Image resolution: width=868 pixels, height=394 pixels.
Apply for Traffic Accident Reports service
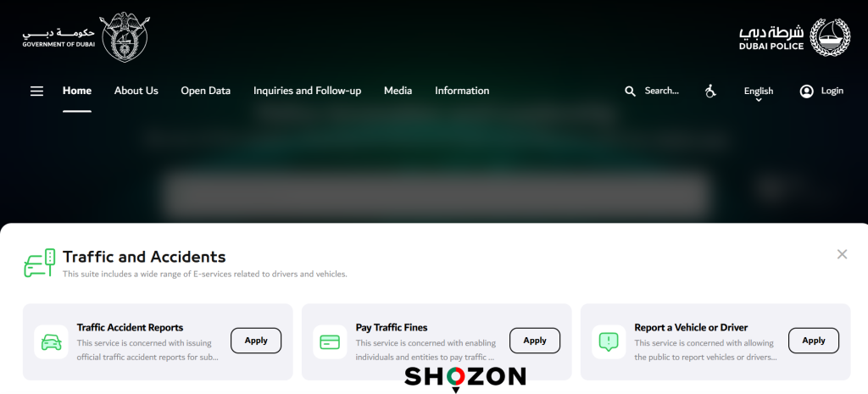256,341
